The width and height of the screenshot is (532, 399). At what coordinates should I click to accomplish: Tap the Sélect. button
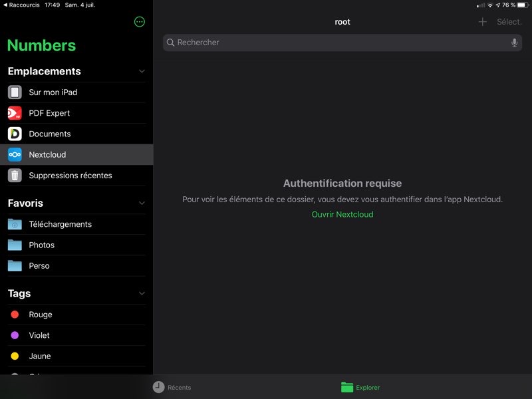(509, 22)
